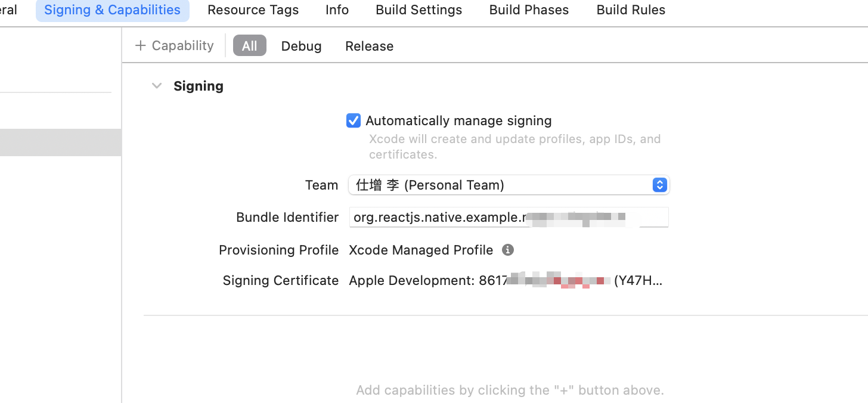Switch to the Resource Tags tab

(253, 10)
